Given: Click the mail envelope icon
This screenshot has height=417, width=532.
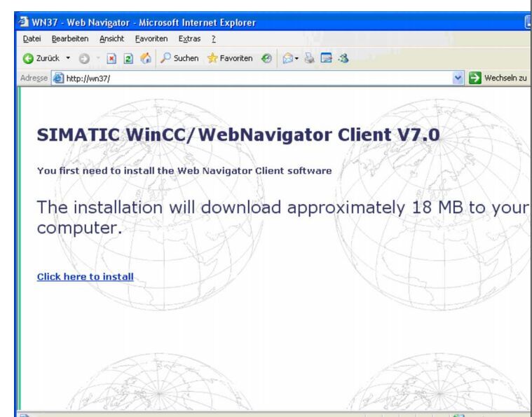Looking at the screenshot, I should pos(287,58).
